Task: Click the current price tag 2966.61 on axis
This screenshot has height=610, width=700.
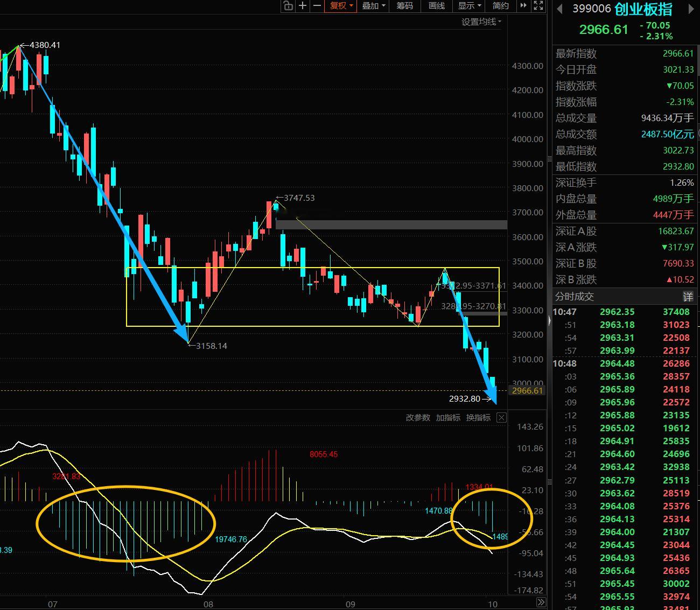Action: (527, 391)
